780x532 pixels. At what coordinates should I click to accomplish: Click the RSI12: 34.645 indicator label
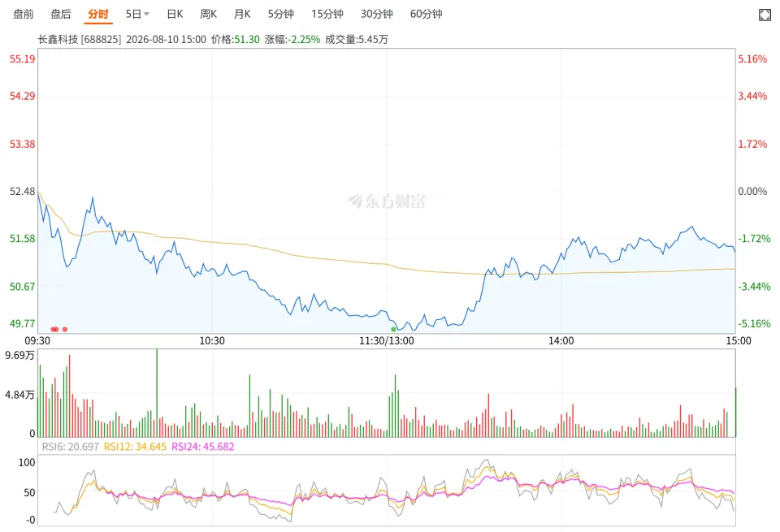(135, 447)
